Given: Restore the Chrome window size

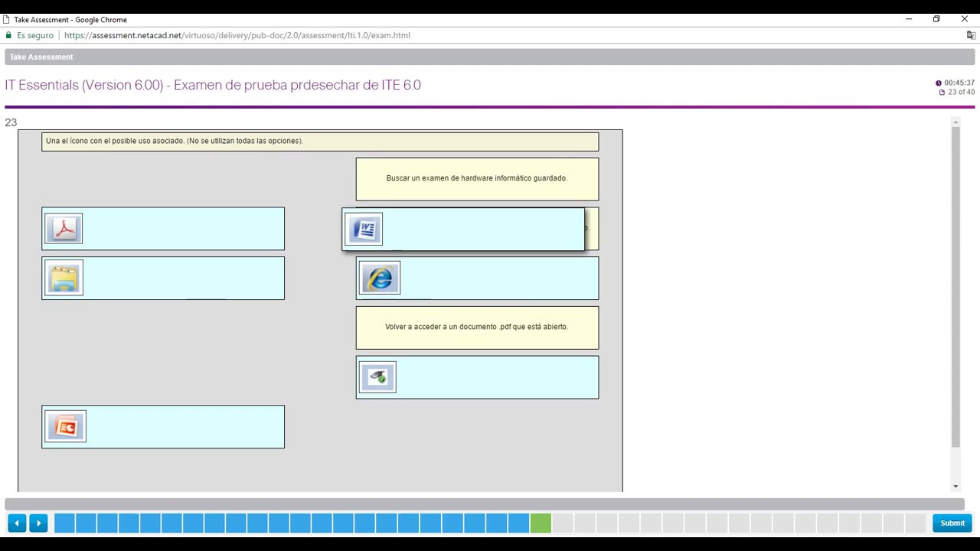Looking at the screenshot, I should tap(936, 19).
